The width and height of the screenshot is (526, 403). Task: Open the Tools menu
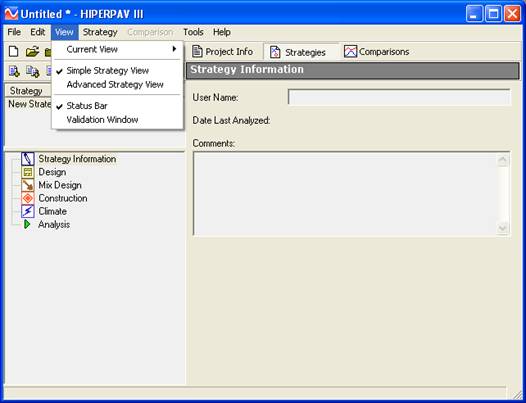(193, 32)
